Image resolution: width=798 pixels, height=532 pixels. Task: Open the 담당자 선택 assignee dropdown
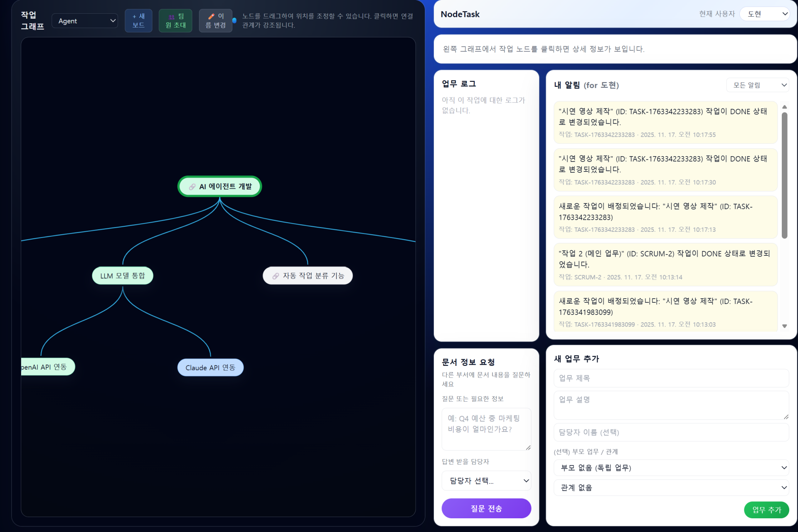coord(486,481)
